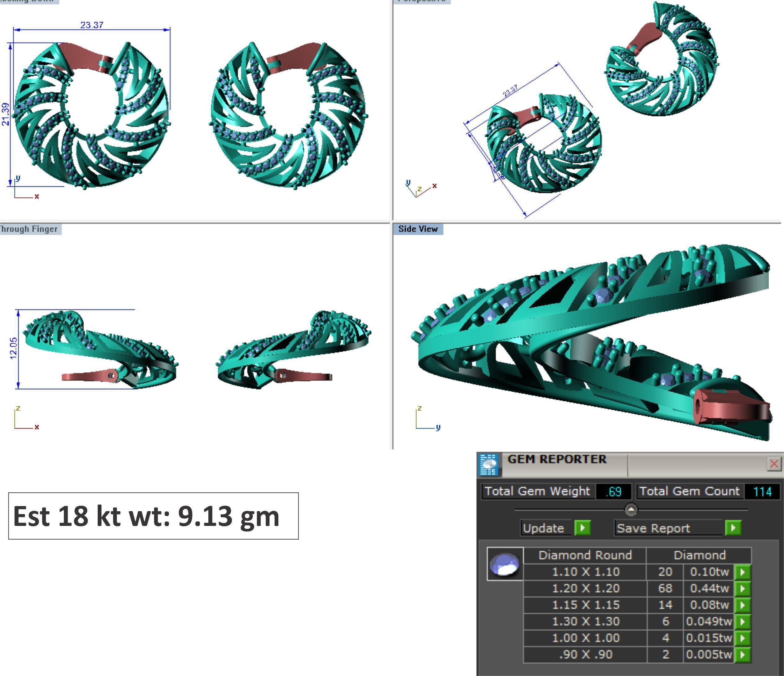Click the green arrow next to Save Report
Image resolution: width=784 pixels, height=676 pixels.
click(x=733, y=528)
